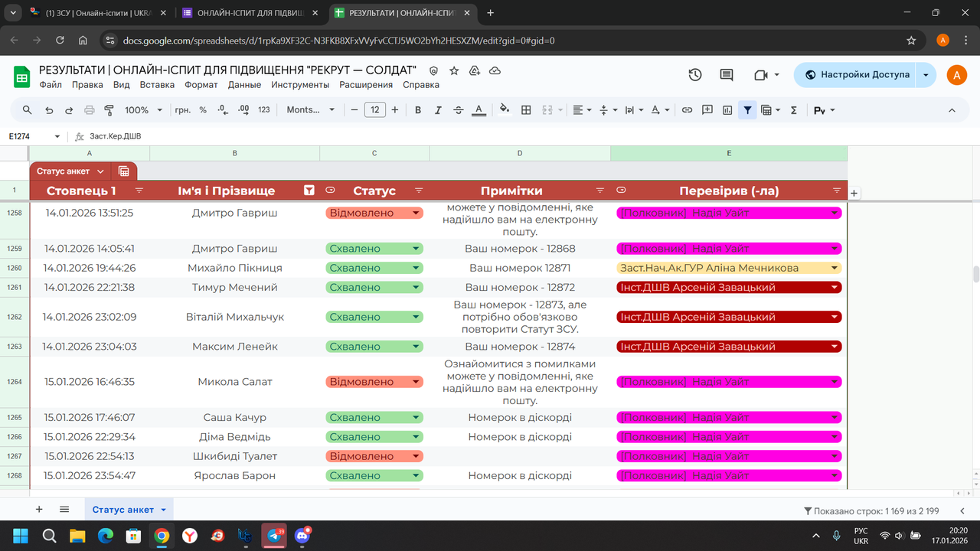
Task: Redo the last action
Action: tap(69, 110)
